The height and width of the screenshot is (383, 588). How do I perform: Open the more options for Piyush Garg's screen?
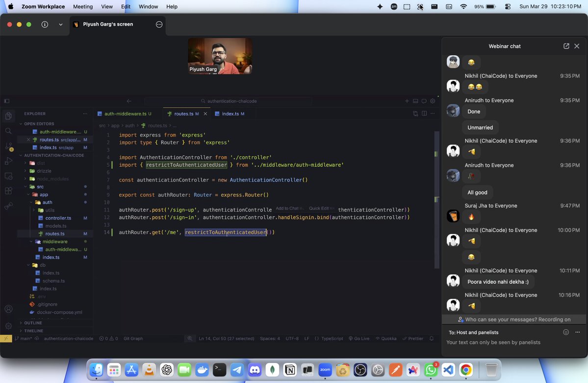[159, 25]
